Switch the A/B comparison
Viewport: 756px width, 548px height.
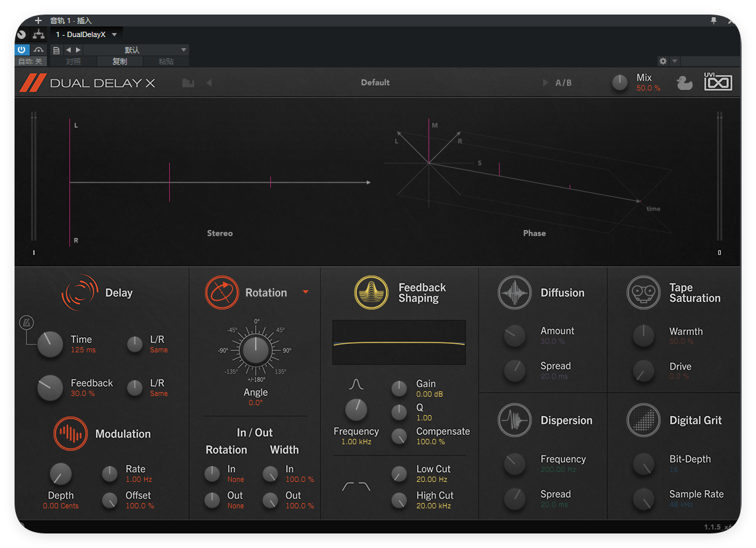tap(563, 83)
